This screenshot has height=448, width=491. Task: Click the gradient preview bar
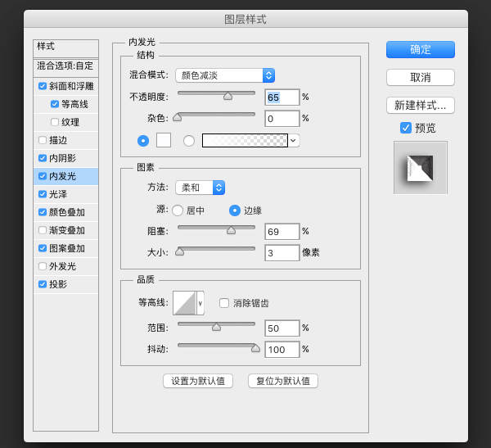pyautogui.click(x=245, y=140)
